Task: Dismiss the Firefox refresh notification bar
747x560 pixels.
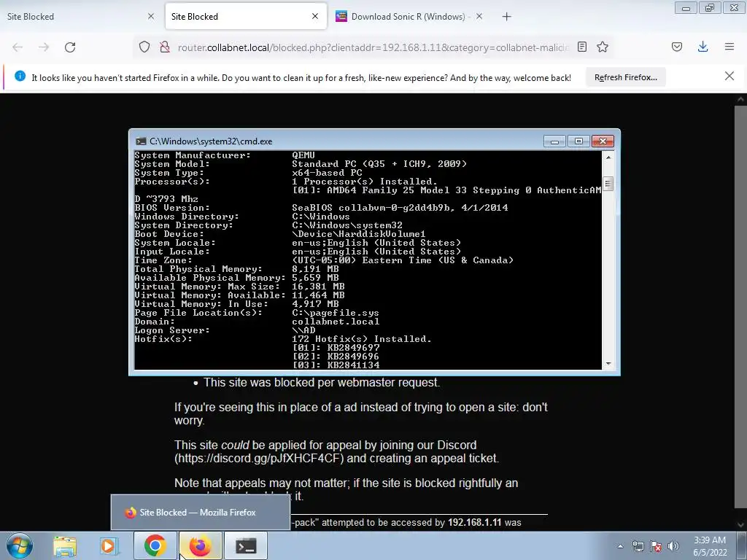Action: pos(729,76)
